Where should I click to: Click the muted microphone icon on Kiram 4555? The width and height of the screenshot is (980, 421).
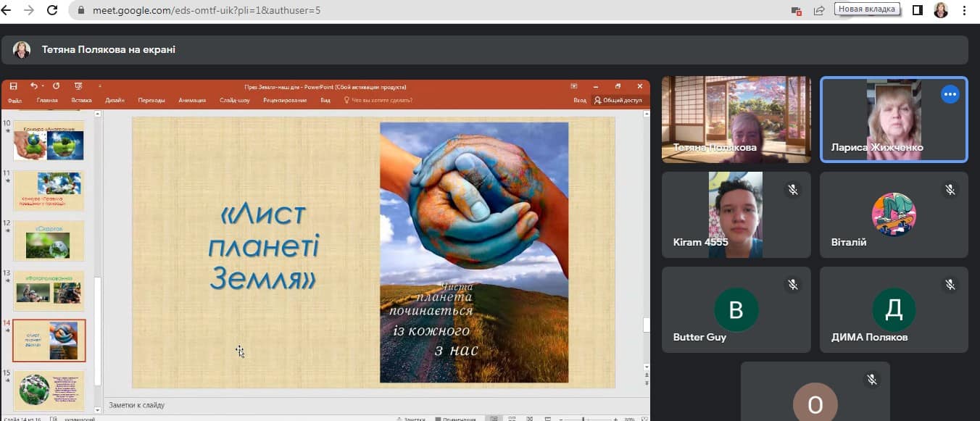point(793,190)
